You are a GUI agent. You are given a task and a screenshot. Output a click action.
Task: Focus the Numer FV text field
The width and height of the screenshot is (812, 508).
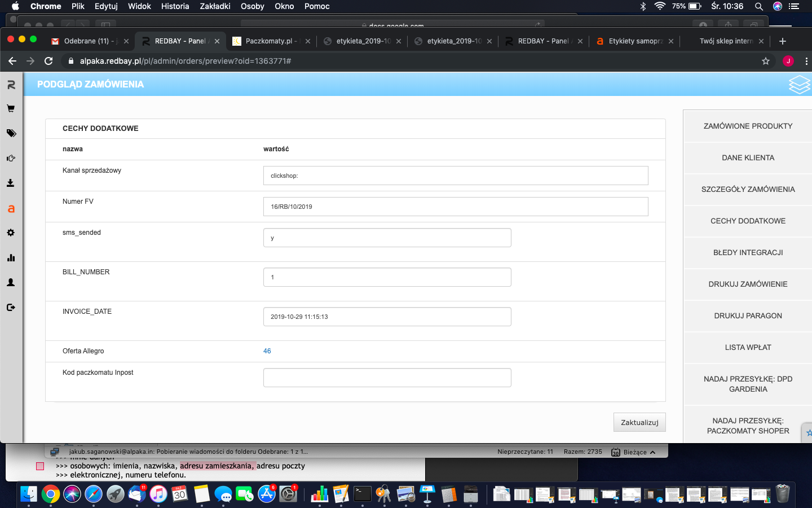pyautogui.click(x=455, y=207)
